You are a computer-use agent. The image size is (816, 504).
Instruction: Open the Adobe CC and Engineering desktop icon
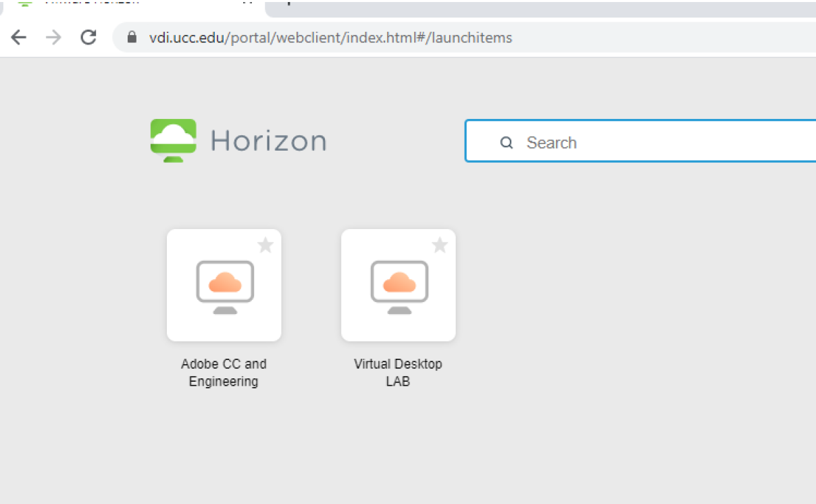(224, 284)
